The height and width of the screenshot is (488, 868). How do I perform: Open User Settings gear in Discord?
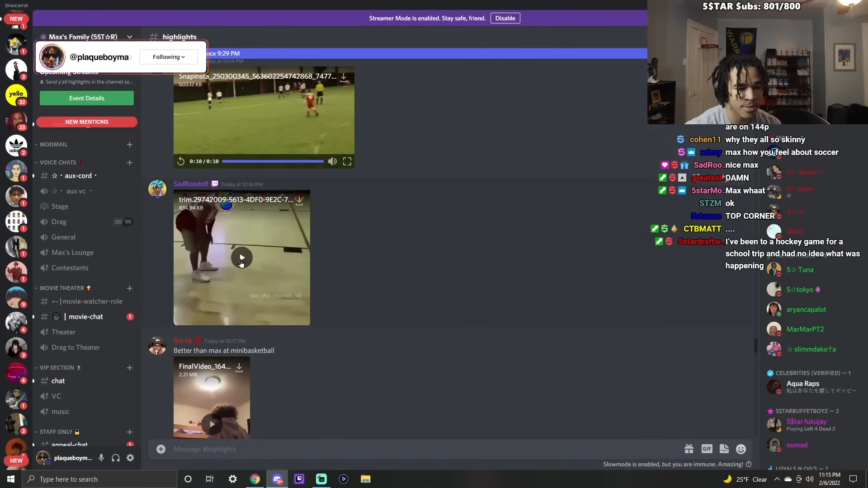pyautogui.click(x=130, y=458)
